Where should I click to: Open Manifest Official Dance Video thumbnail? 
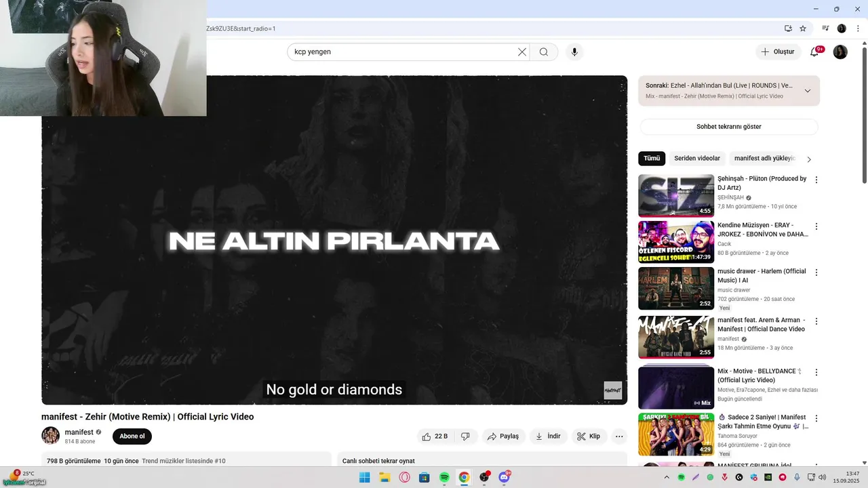676,337
